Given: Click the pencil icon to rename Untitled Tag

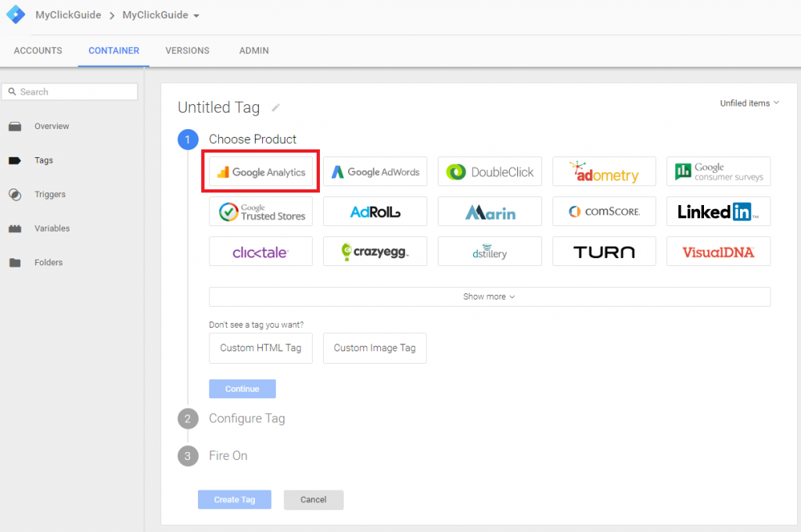Looking at the screenshot, I should pyautogui.click(x=276, y=107).
